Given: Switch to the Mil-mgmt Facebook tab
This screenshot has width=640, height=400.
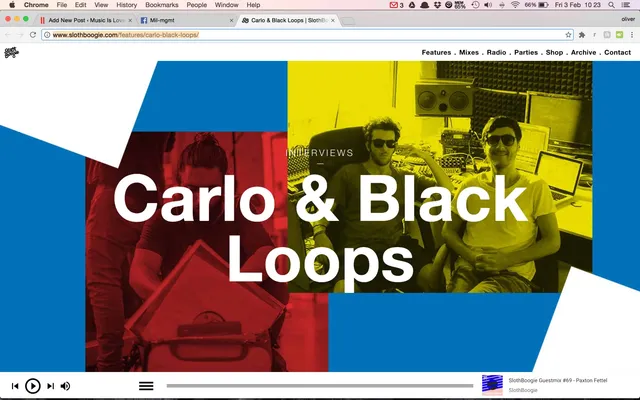Looking at the screenshot, I should click(x=186, y=20).
